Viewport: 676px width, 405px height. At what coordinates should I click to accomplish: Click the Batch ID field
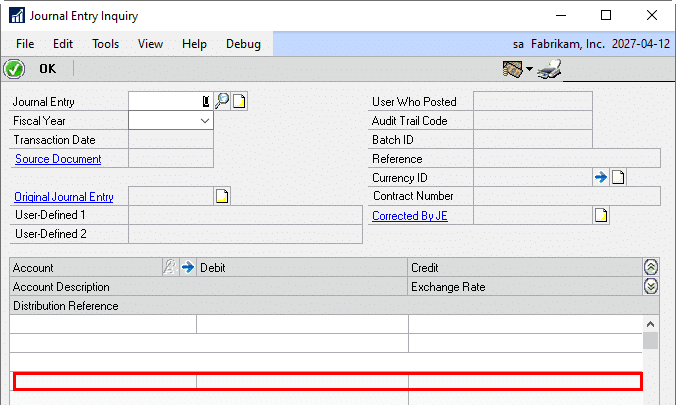coord(533,140)
